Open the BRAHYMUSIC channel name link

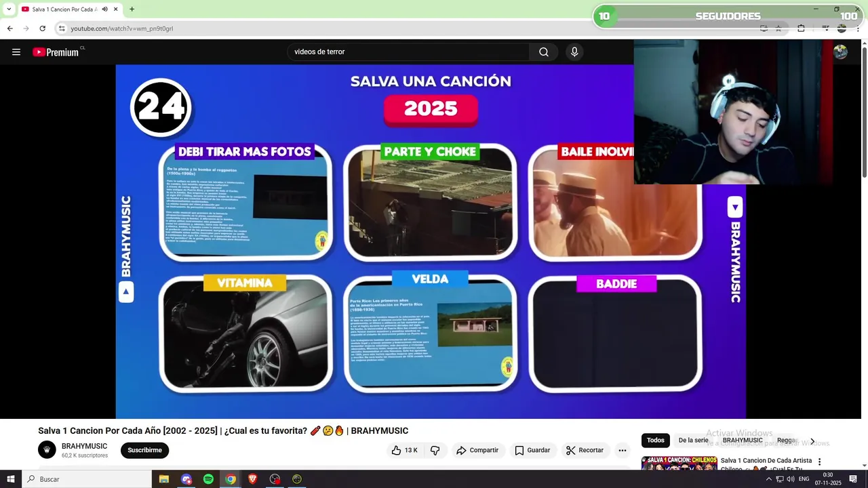click(84, 446)
